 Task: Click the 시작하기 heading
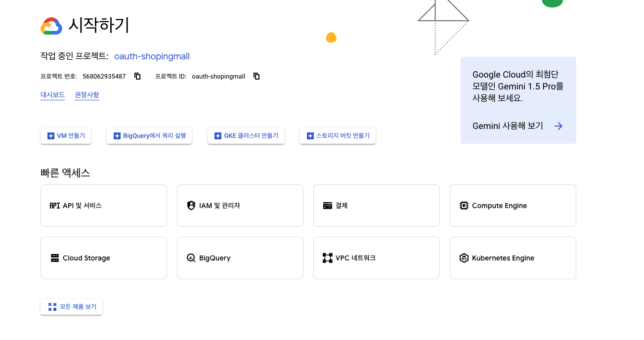point(99,25)
